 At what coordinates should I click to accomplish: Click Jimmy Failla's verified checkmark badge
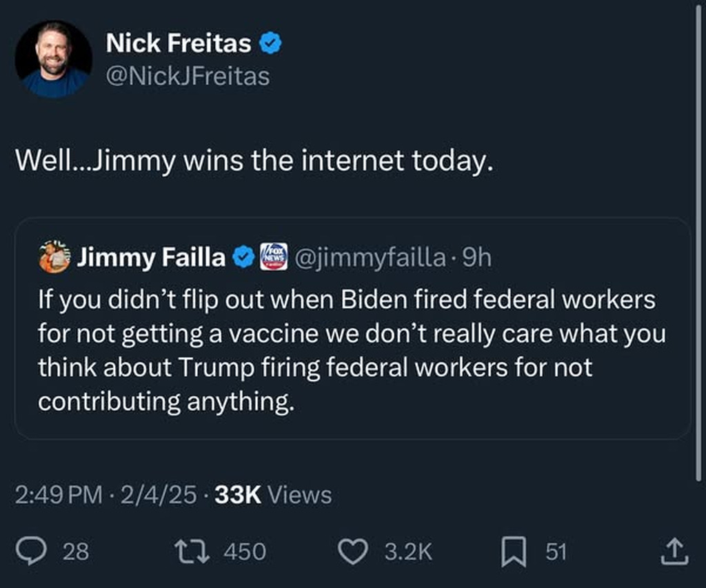(x=242, y=258)
